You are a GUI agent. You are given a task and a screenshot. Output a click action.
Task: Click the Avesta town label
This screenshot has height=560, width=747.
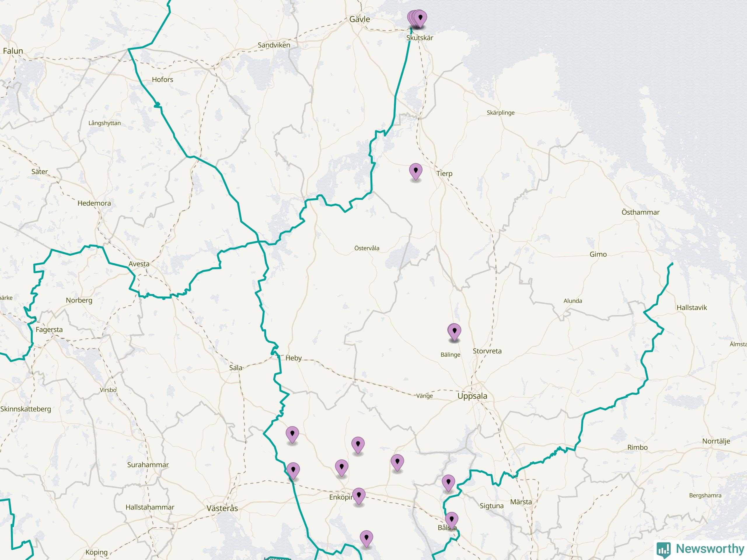pos(139,264)
